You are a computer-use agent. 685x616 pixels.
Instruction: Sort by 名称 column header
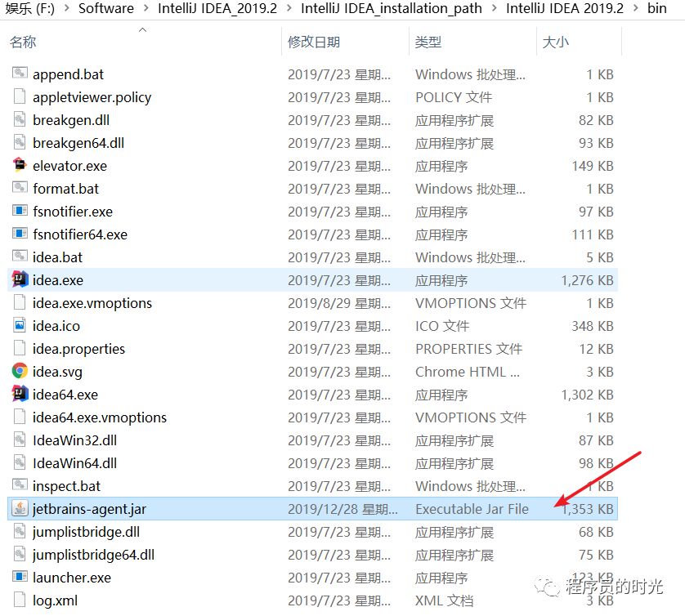coord(23,42)
